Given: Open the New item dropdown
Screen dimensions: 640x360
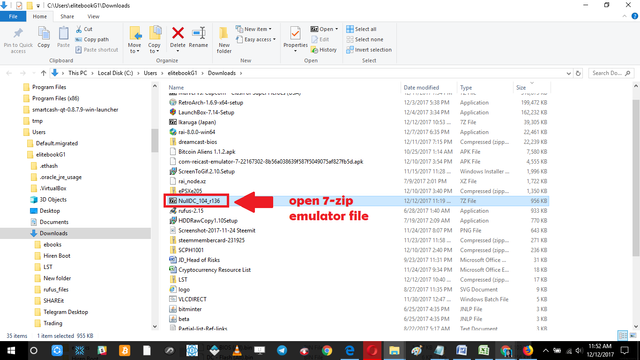Looking at the screenshot, I should (253, 29).
